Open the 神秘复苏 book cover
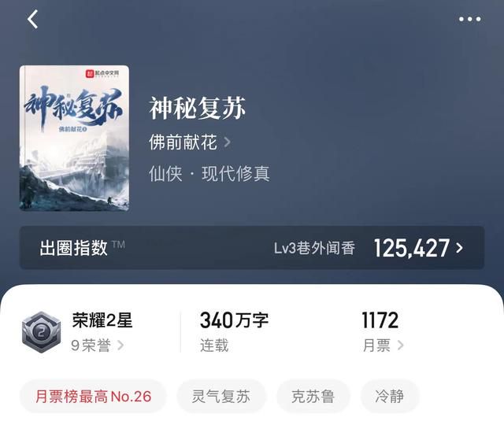The height and width of the screenshot is (425, 504). coord(74,139)
